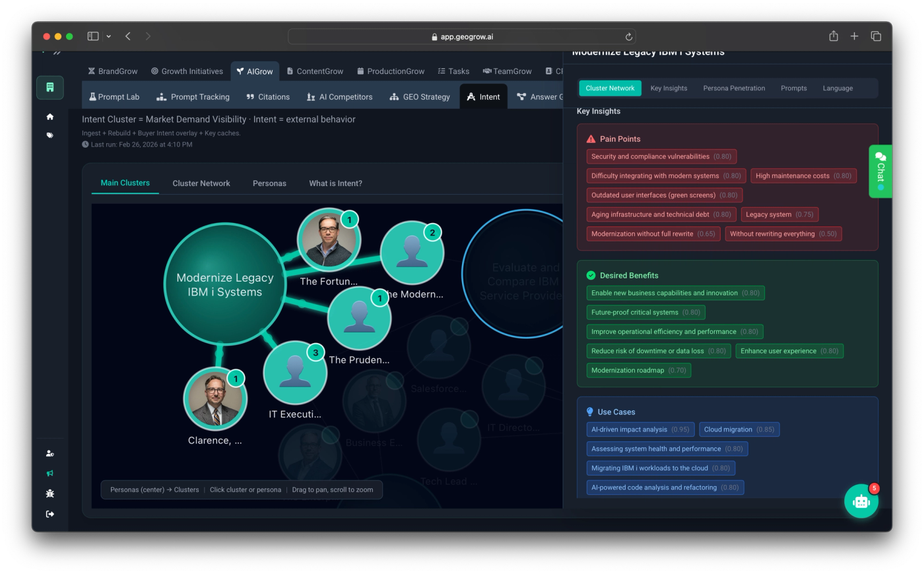Open the What is Intent? tab
This screenshot has width=924, height=574.
click(335, 183)
